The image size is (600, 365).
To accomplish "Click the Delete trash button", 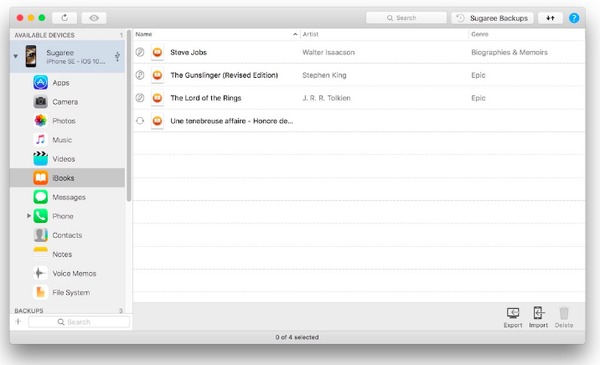I will (564, 317).
